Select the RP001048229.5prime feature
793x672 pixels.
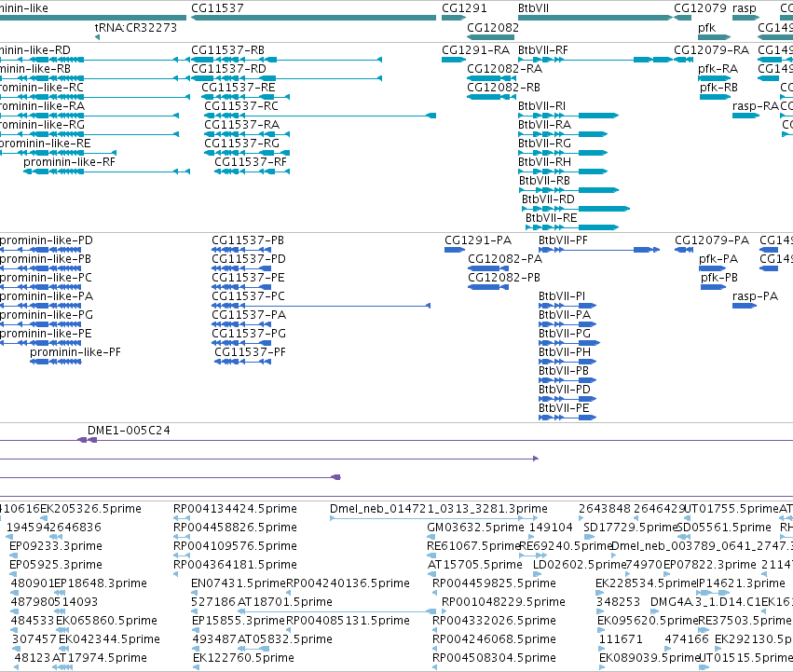[504, 602]
